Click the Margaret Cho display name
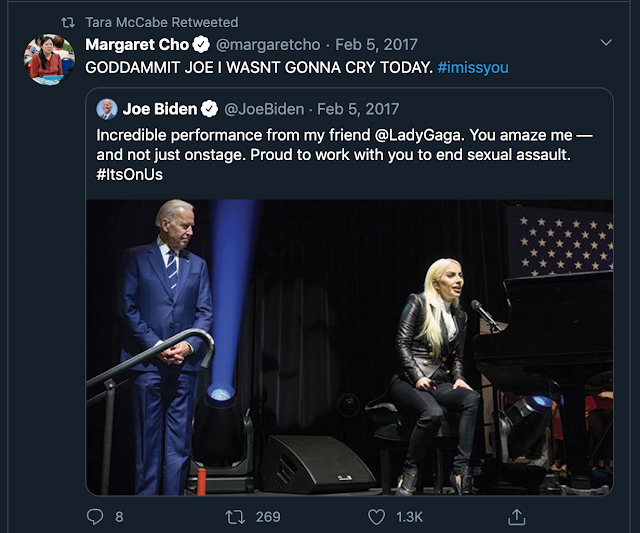 coord(137,44)
